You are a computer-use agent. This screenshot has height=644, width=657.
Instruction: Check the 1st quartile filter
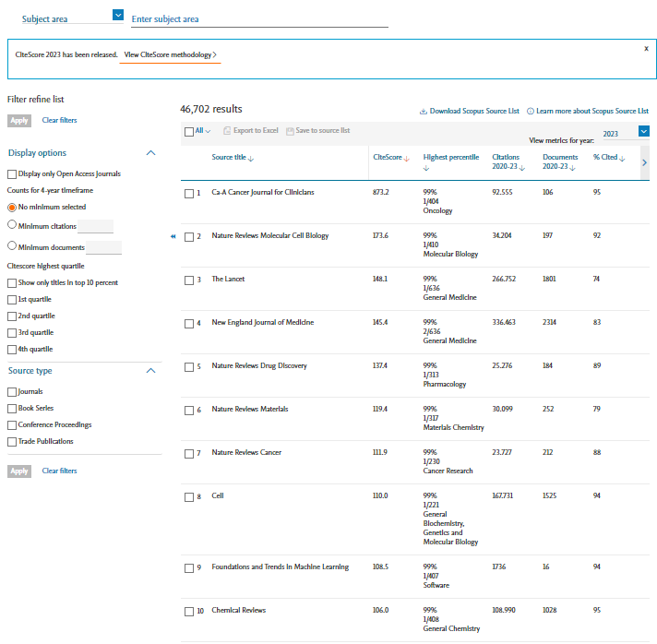click(x=12, y=300)
